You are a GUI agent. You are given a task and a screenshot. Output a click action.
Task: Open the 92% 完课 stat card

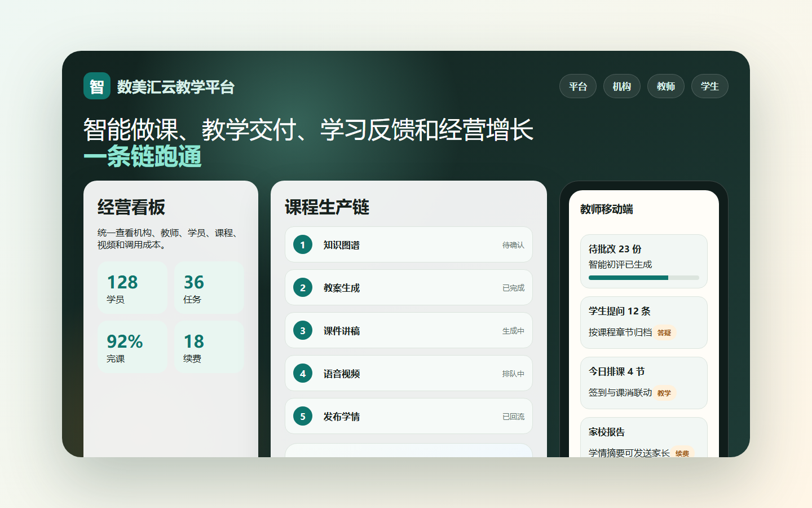pos(133,347)
